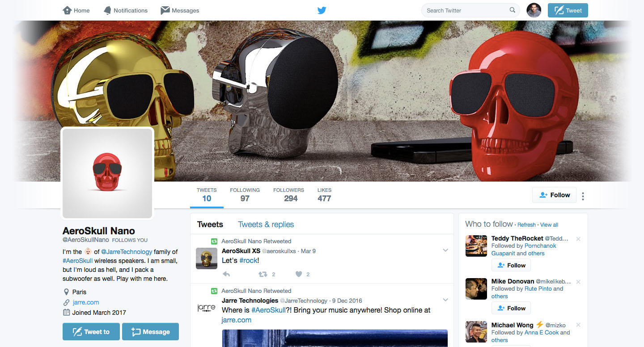The image size is (644, 347).
Task: Dismiss Michael Wong suggestion
Action: (578, 325)
